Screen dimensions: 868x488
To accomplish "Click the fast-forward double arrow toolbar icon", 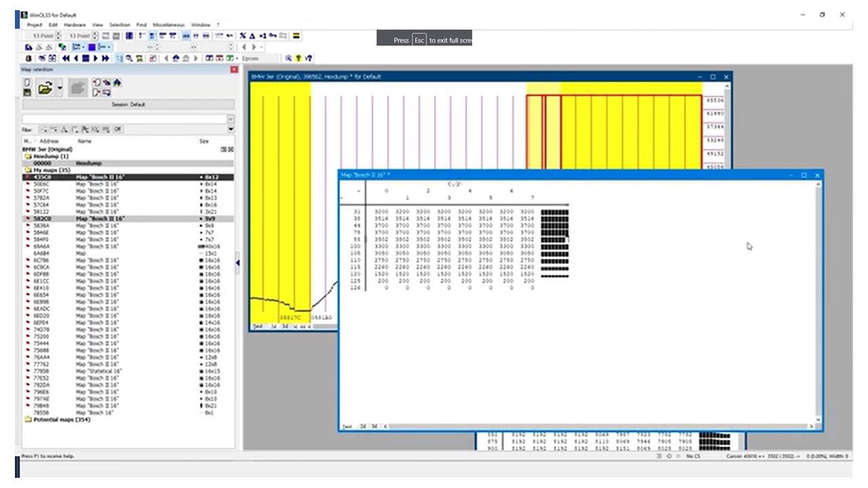I will click(x=105, y=59).
